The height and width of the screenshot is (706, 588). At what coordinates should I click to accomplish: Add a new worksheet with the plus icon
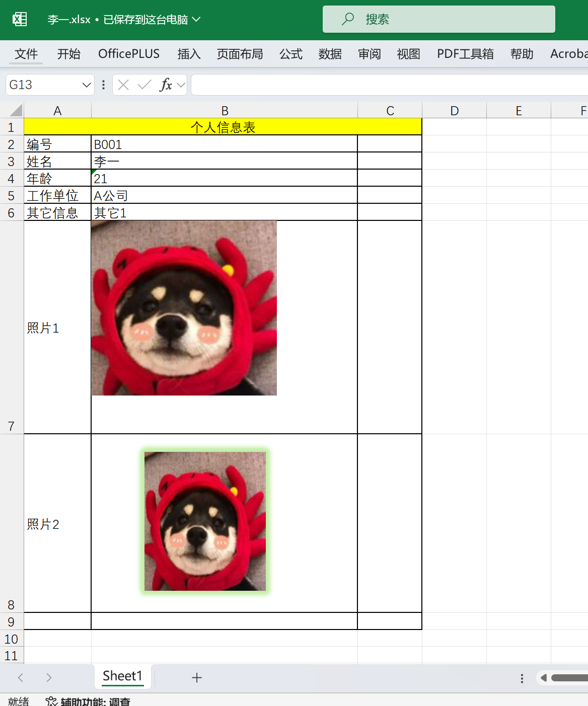pyautogui.click(x=196, y=677)
